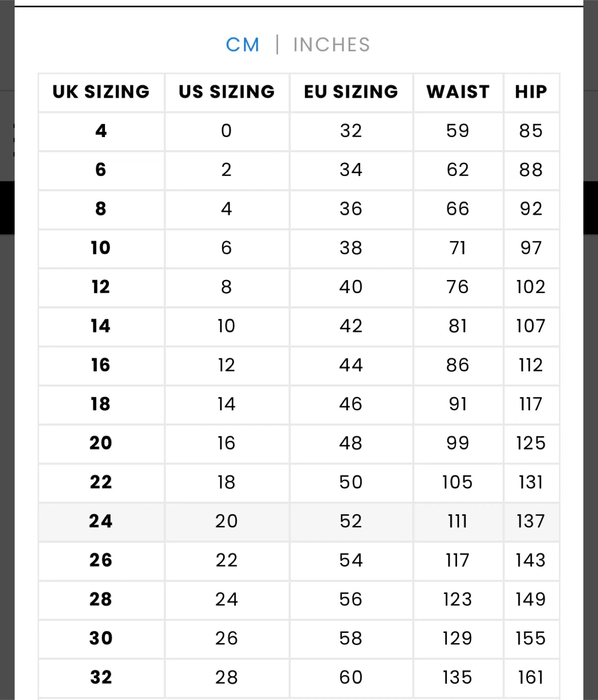
Task: Click waist value 59 cell
Action: pyautogui.click(x=458, y=131)
